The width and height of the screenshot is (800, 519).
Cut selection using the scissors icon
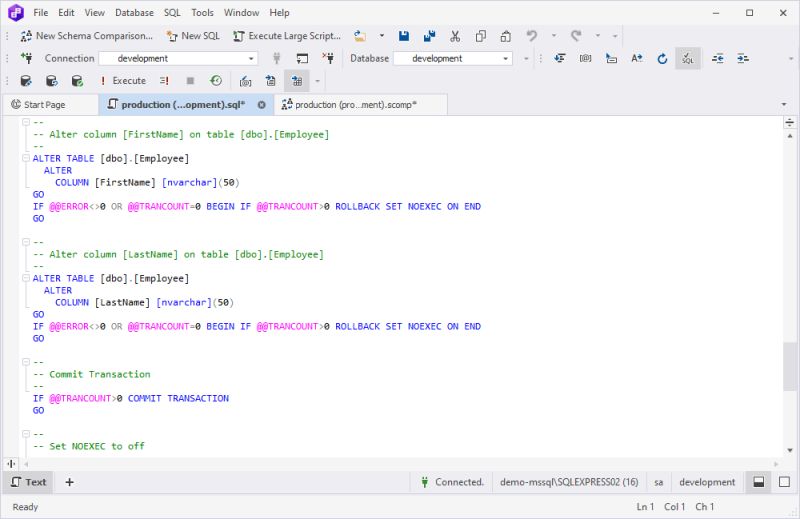click(455, 36)
